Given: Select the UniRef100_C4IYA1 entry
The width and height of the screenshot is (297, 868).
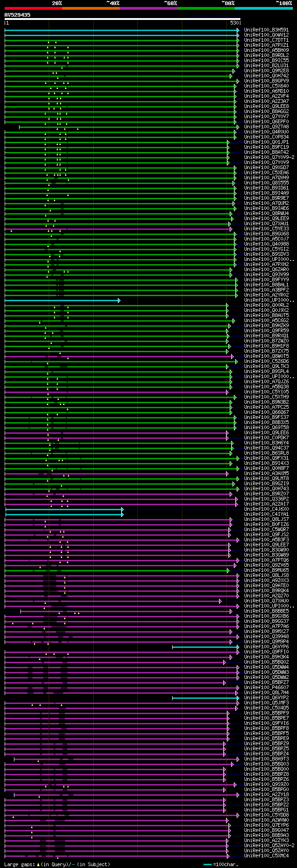Looking at the screenshot, I should [266, 514].
